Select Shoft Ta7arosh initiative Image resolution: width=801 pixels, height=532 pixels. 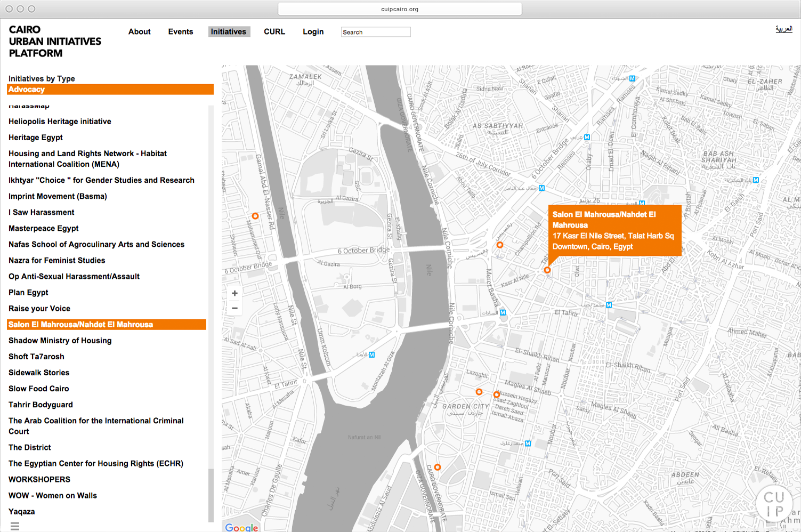tap(36, 357)
